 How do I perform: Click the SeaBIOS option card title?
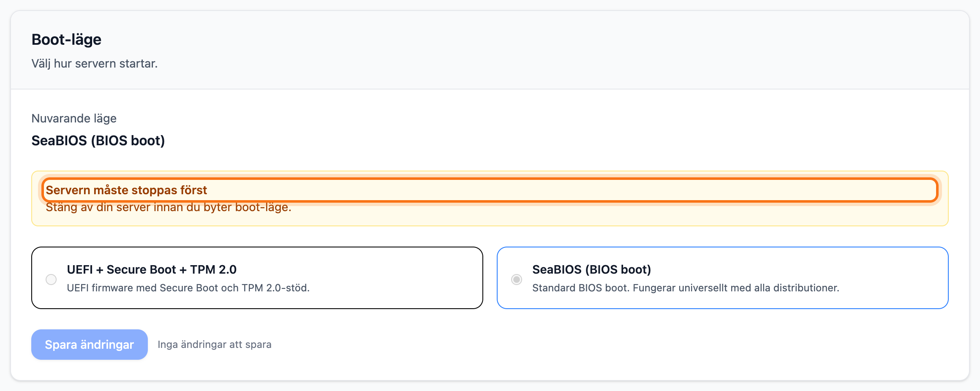(591, 269)
